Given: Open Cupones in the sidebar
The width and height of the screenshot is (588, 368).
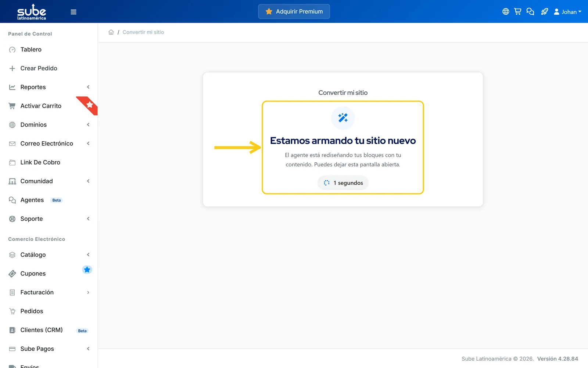Looking at the screenshot, I should pyautogui.click(x=33, y=273).
